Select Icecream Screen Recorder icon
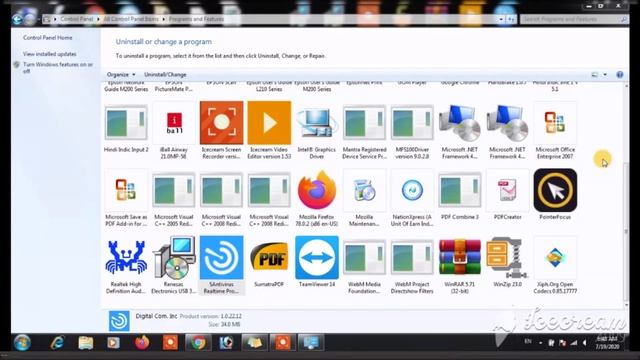Image resolution: width=640 pixels, height=360 pixels. pos(222,123)
